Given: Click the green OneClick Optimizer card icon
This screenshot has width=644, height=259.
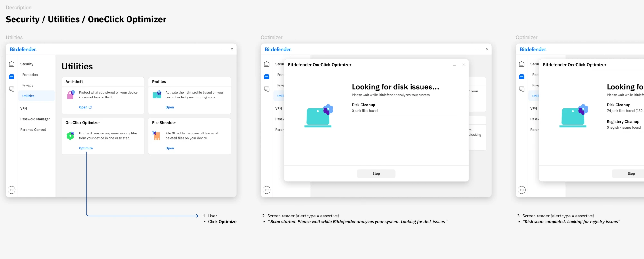Looking at the screenshot, I should [x=71, y=135].
